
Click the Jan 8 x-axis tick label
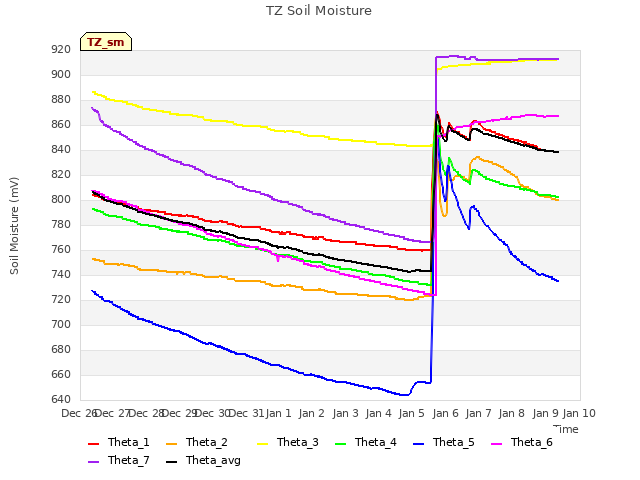pos(512,413)
